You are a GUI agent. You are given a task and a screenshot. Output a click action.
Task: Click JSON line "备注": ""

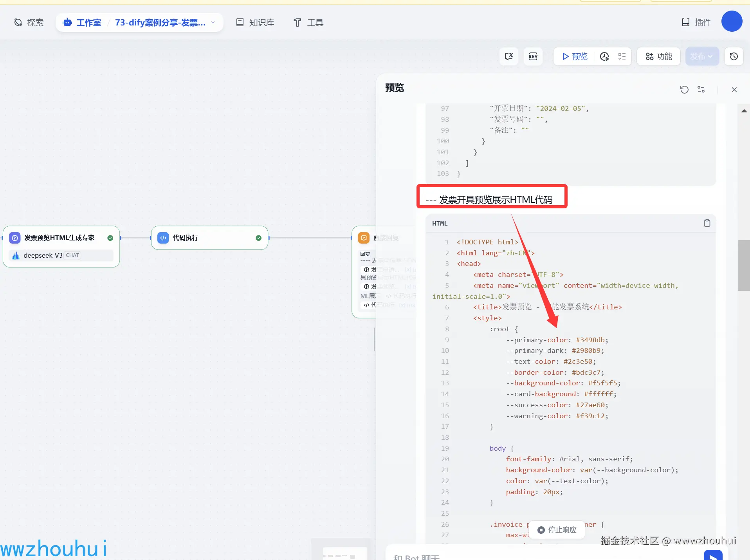[509, 130]
